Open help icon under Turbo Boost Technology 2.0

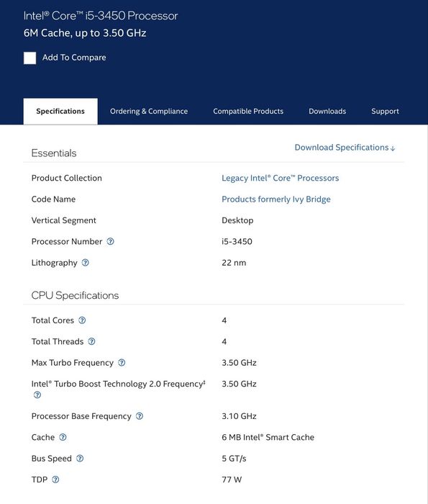[x=37, y=395]
